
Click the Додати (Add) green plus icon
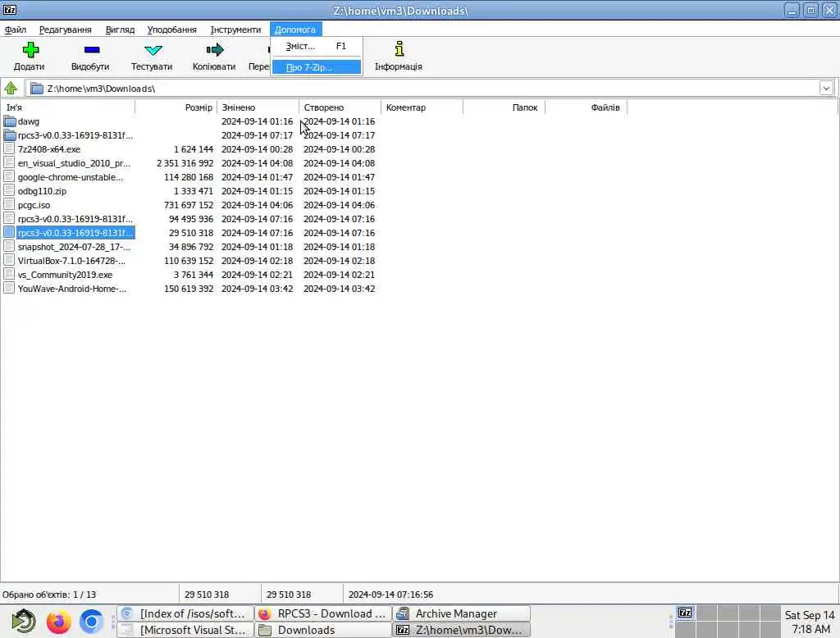[30, 50]
